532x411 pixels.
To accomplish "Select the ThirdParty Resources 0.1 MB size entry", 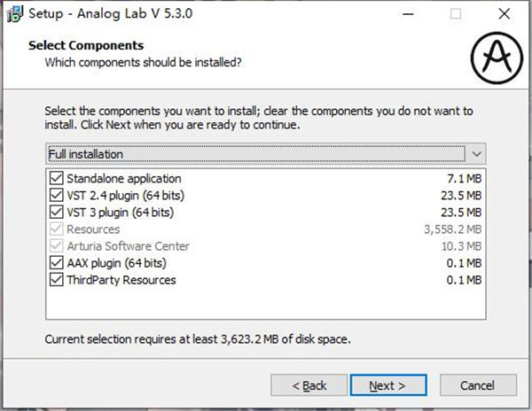I will [464, 280].
